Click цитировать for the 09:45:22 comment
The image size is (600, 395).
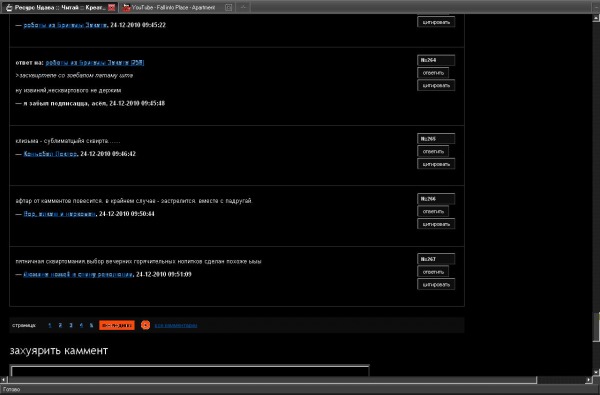pos(436,22)
